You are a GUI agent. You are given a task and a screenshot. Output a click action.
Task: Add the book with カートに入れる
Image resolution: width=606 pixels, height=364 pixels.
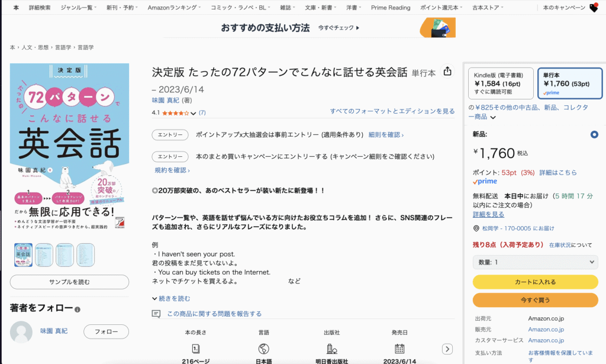tap(535, 282)
